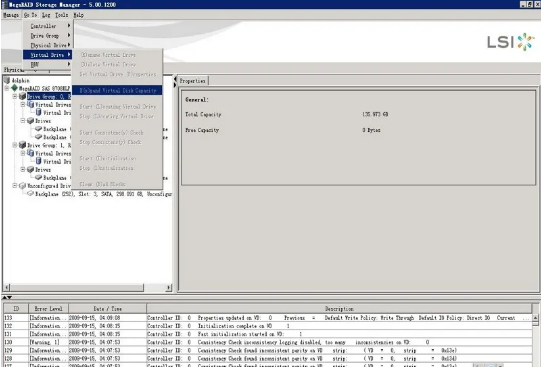Click the Virtual Drives folder icon under Drive Group 0
The image size is (541, 367).
pos(31,105)
